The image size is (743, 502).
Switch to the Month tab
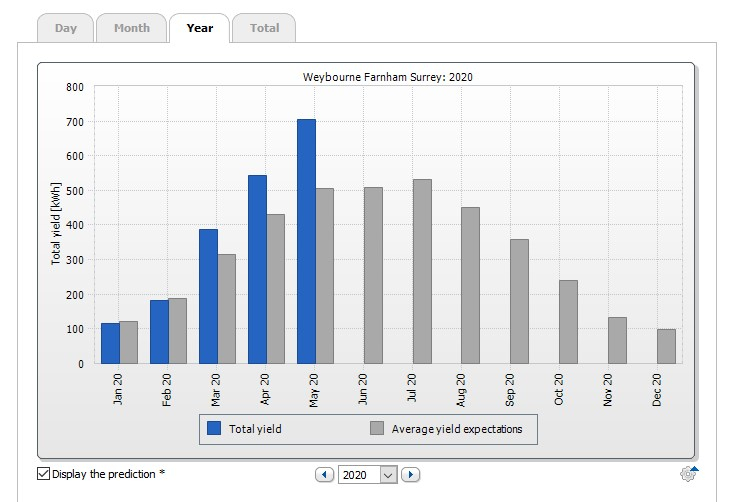[132, 28]
